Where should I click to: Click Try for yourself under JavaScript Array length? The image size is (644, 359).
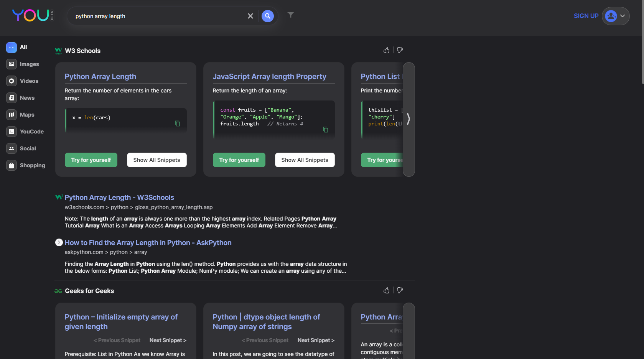click(x=239, y=160)
